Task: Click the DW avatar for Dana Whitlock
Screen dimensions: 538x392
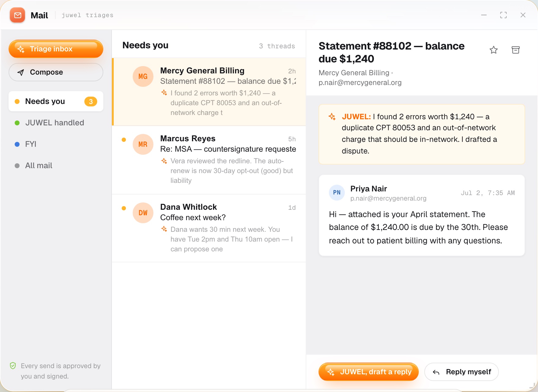Action: click(143, 213)
